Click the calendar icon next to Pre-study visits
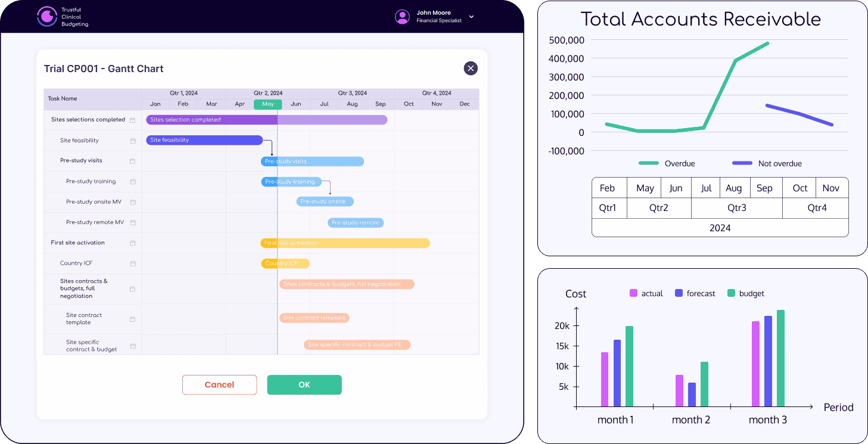 coord(134,160)
